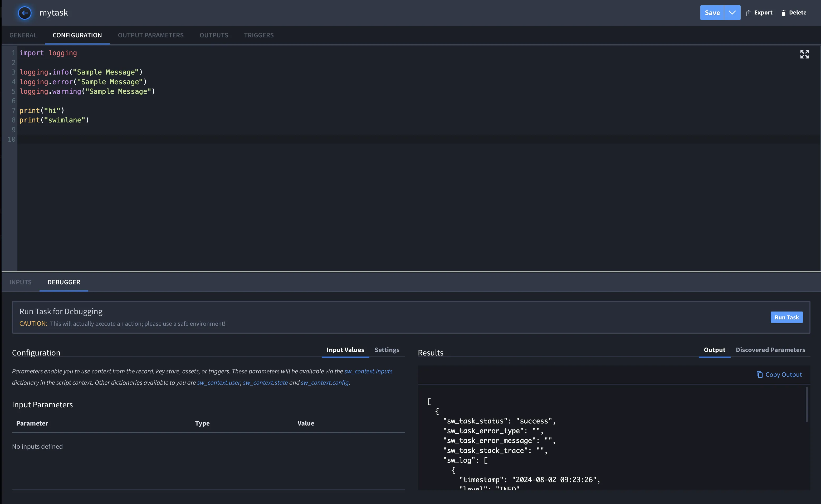The height and width of the screenshot is (504, 821).
Task: Expand the code editor to fullscreen
Action: point(804,54)
